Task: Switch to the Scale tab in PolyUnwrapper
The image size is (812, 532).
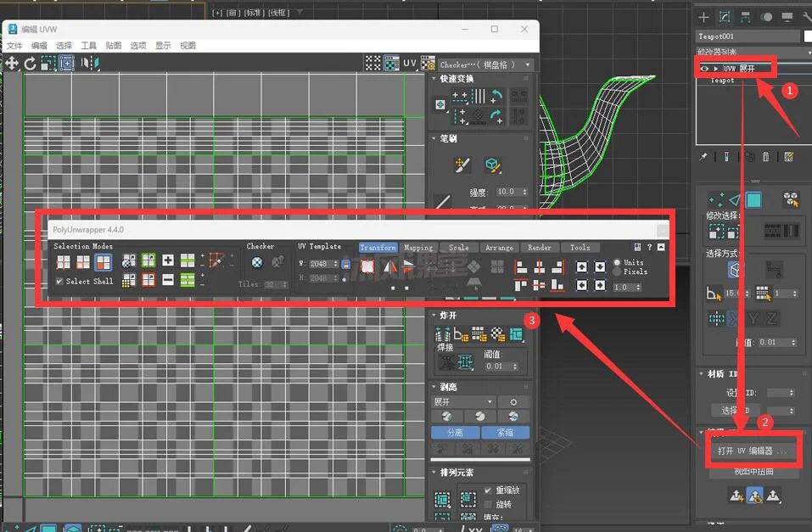Action: (x=459, y=248)
